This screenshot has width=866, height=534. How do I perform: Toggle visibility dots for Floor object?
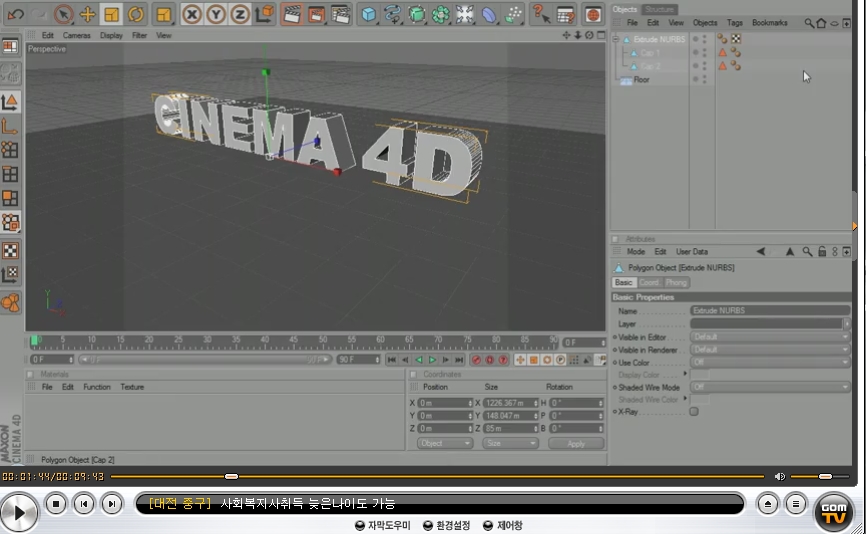(x=704, y=80)
